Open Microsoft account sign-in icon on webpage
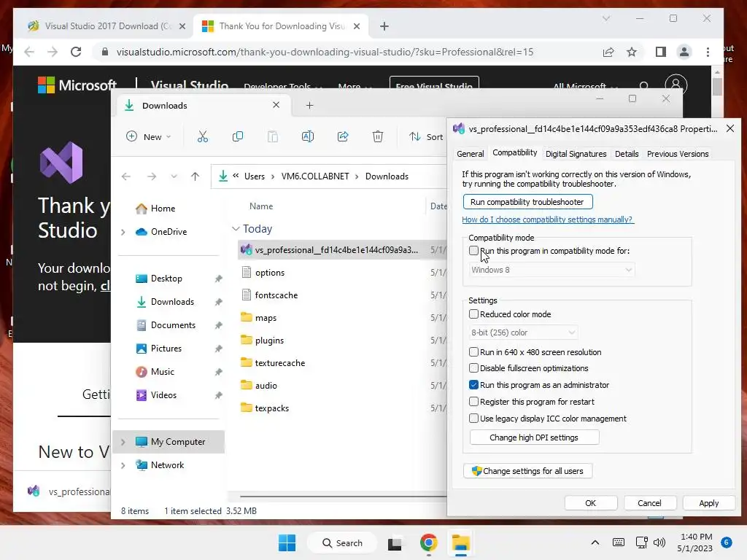 (676, 85)
